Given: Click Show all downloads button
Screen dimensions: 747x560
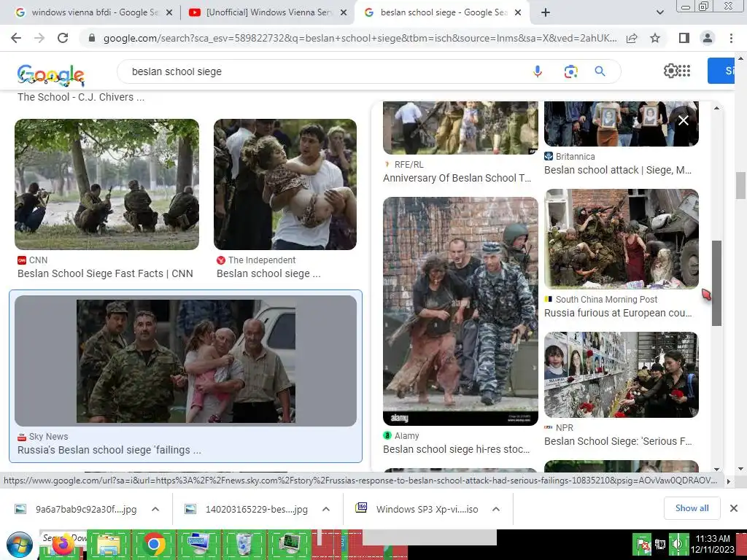Looking at the screenshot, I should (692, 508).
